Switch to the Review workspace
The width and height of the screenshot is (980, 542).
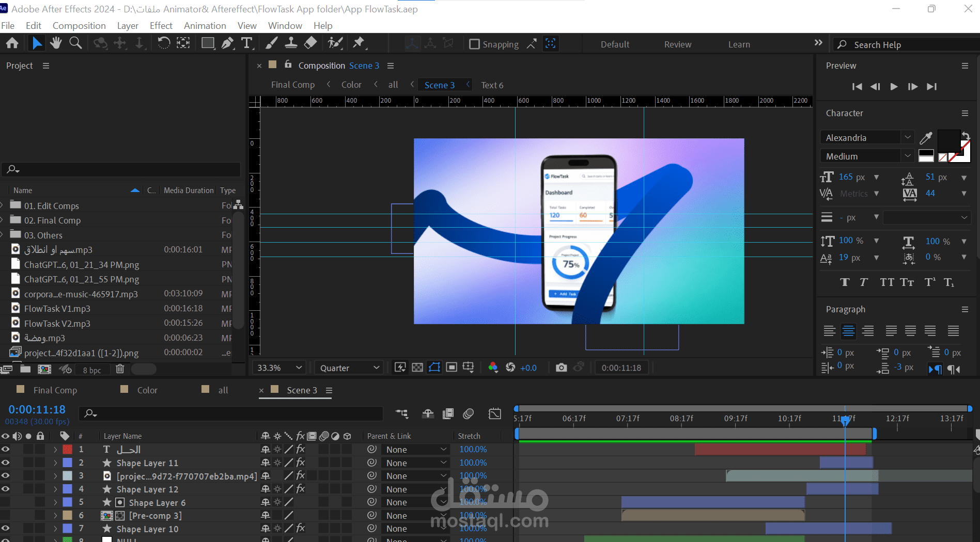(677, 44)
